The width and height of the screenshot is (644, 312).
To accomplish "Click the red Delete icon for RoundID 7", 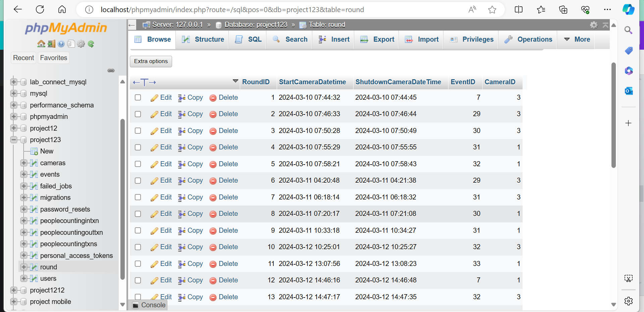I will coord(213,197).
